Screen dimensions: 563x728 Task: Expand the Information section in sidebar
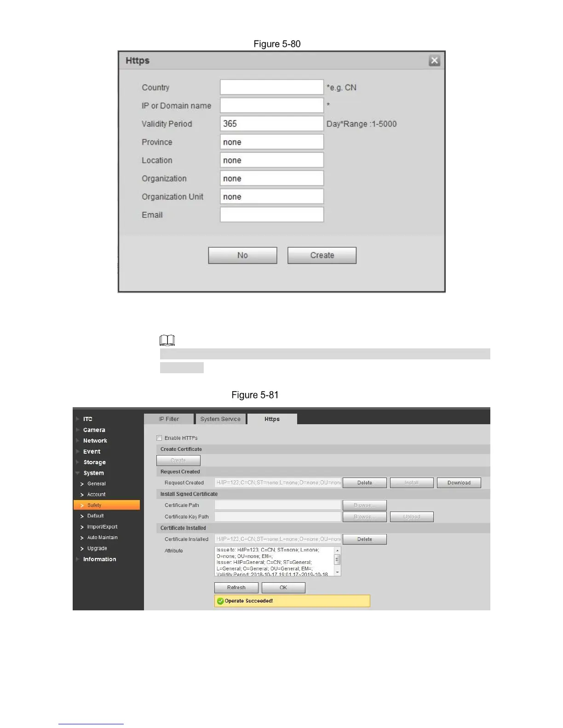[x=99, y=559]
